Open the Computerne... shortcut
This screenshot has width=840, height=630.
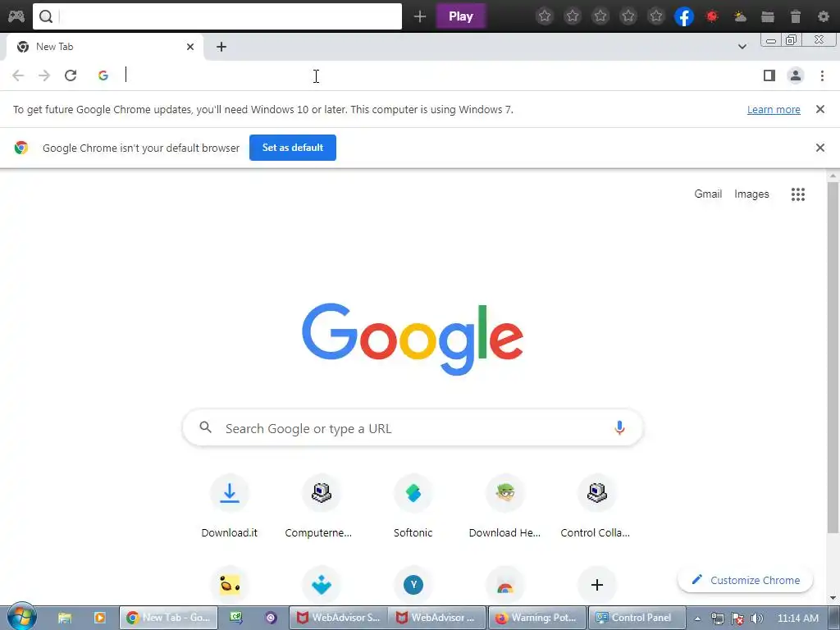pos(321,505)
